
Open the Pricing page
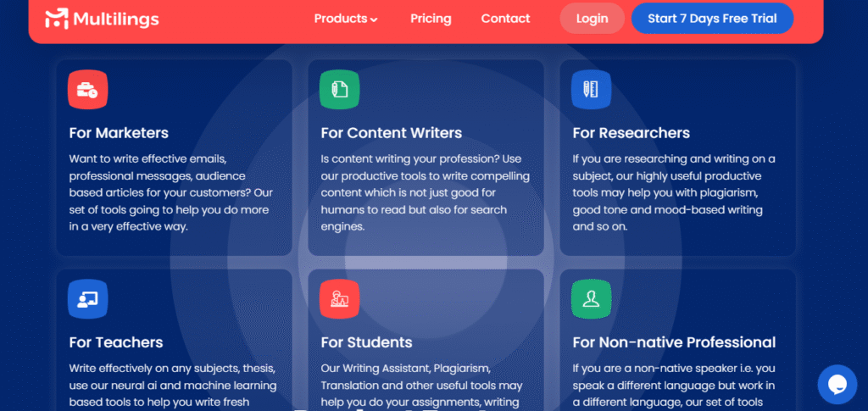431,19
